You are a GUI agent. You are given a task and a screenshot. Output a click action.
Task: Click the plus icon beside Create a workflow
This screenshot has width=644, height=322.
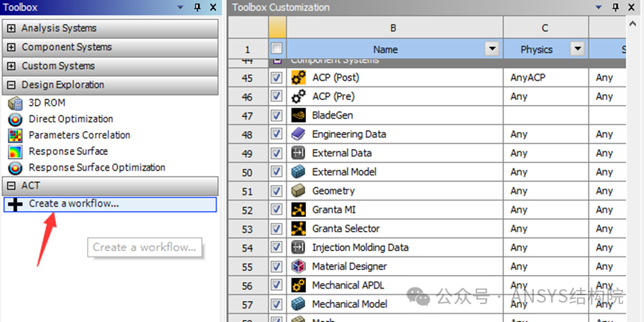click(x=15, y=204)
